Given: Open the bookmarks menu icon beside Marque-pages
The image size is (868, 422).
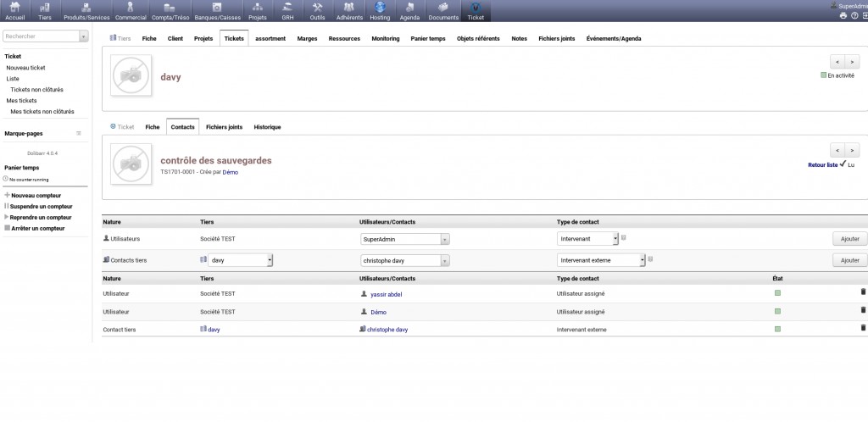Looking at the screenshot, I should point(79,133).
